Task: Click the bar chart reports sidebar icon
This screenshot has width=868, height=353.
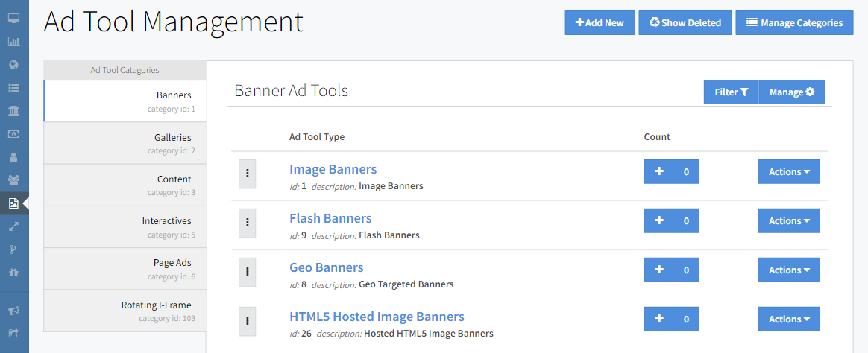Action: [x=13, y=41]
